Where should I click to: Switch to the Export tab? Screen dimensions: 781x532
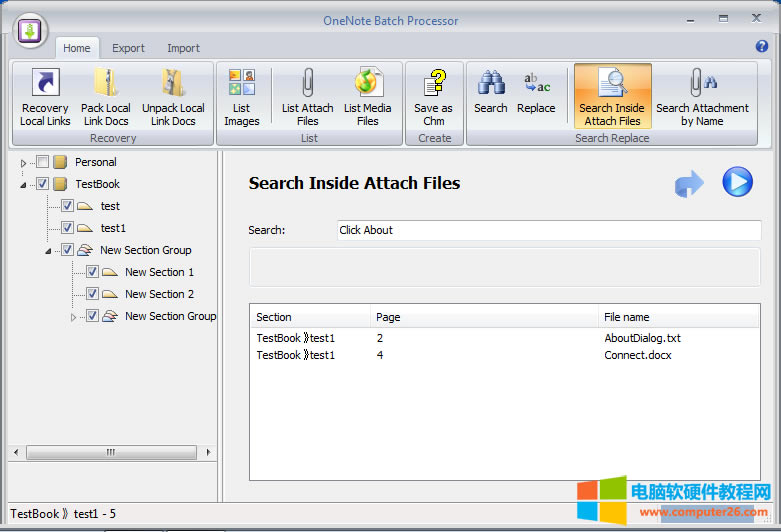pos(128,48)
